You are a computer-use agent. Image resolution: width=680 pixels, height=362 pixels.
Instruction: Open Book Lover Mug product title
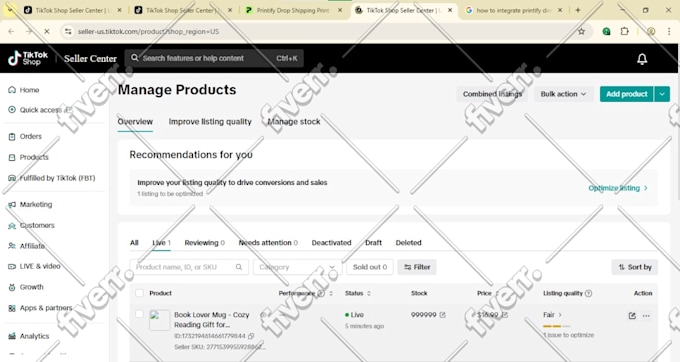212,320
